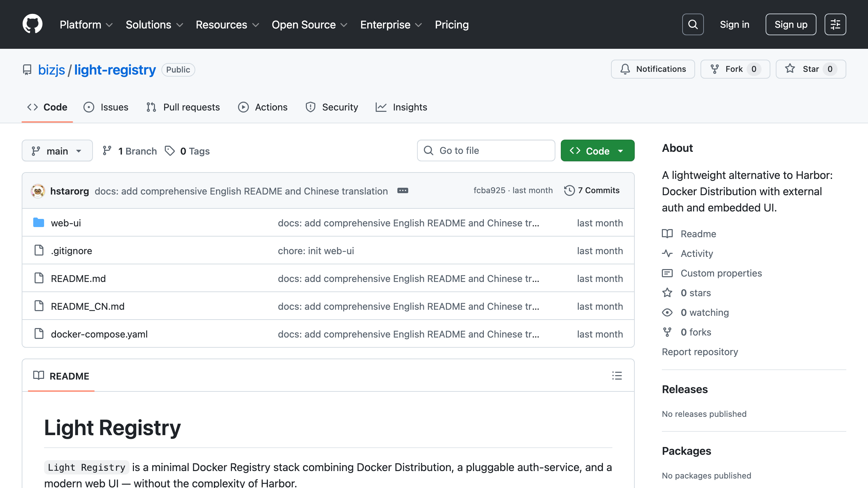Open the main branch selector

click(57, 150)
